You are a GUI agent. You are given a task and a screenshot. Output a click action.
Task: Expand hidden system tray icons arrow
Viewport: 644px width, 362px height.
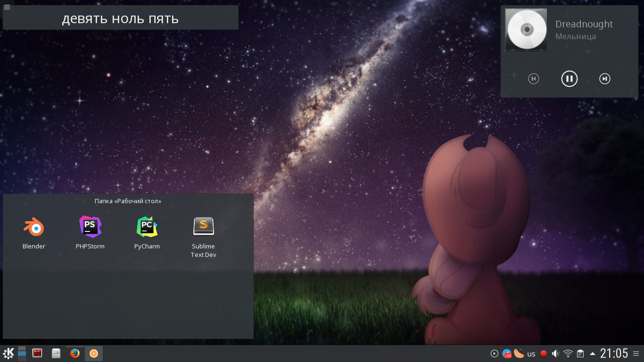[593, 354]
